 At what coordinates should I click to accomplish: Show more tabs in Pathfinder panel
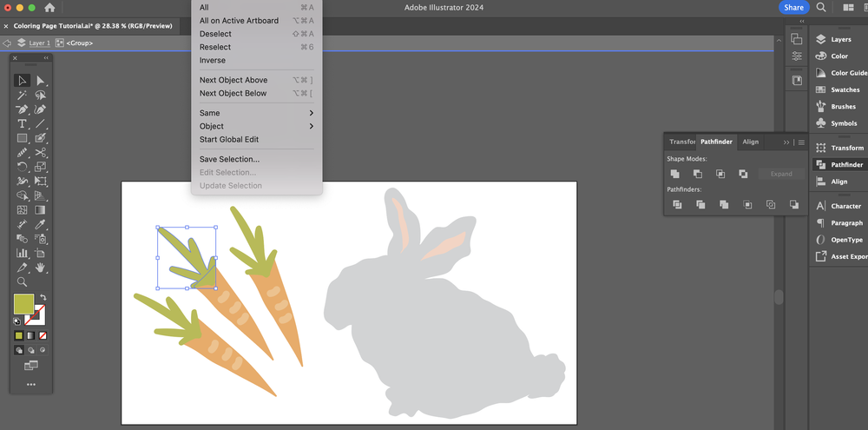click(x=786, y=142)
